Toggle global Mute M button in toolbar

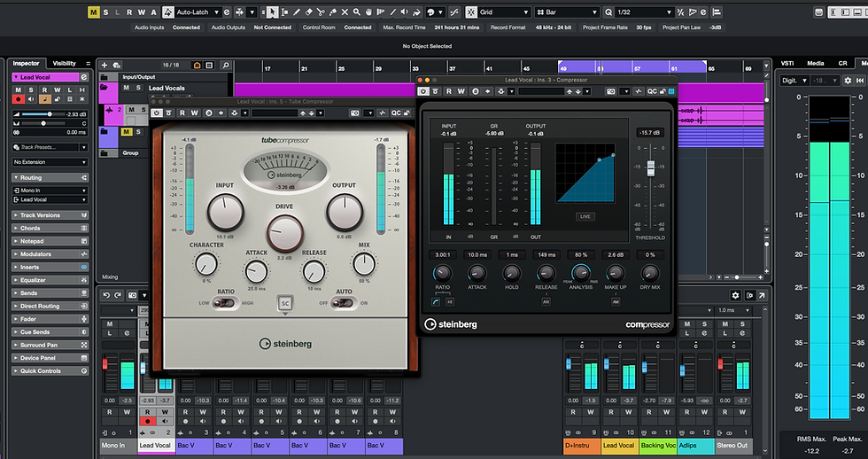pyautogui.click(x=94, y=12)
